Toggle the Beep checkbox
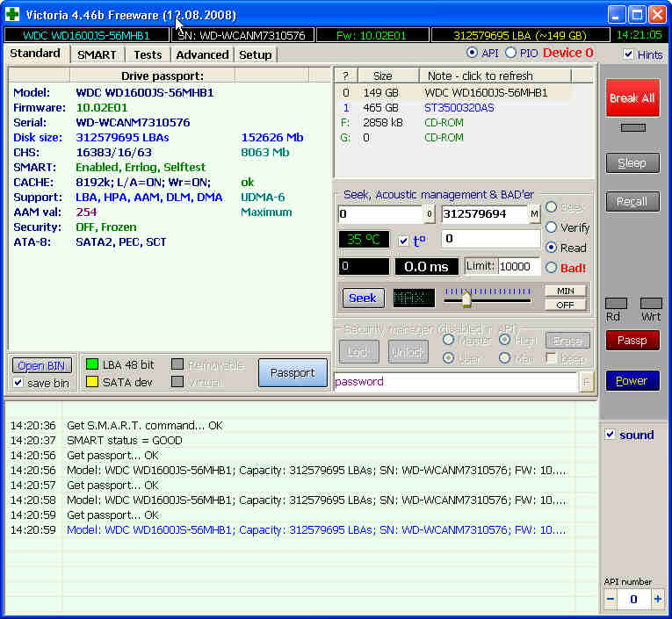Image resolution: width=672 pixels, height=619 pixels. pyautogui.click(x=551, y=358)
